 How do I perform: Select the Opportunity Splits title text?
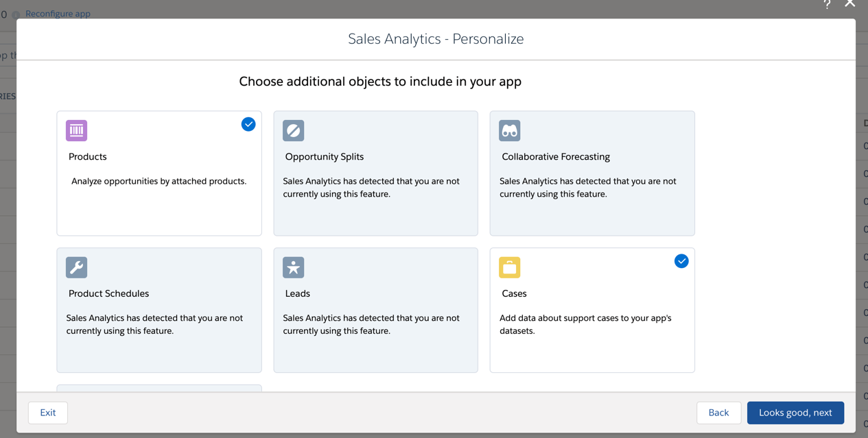click(x=325, y=157)
